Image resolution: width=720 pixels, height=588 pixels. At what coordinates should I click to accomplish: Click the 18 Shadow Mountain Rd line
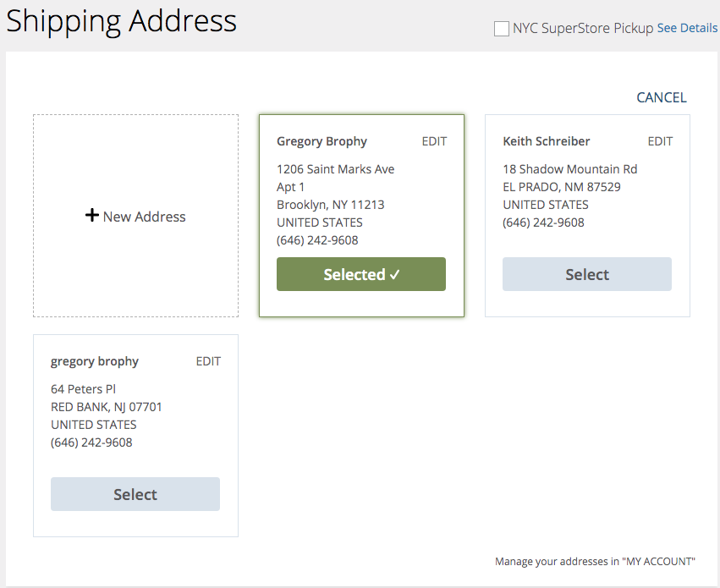(570, 169)
